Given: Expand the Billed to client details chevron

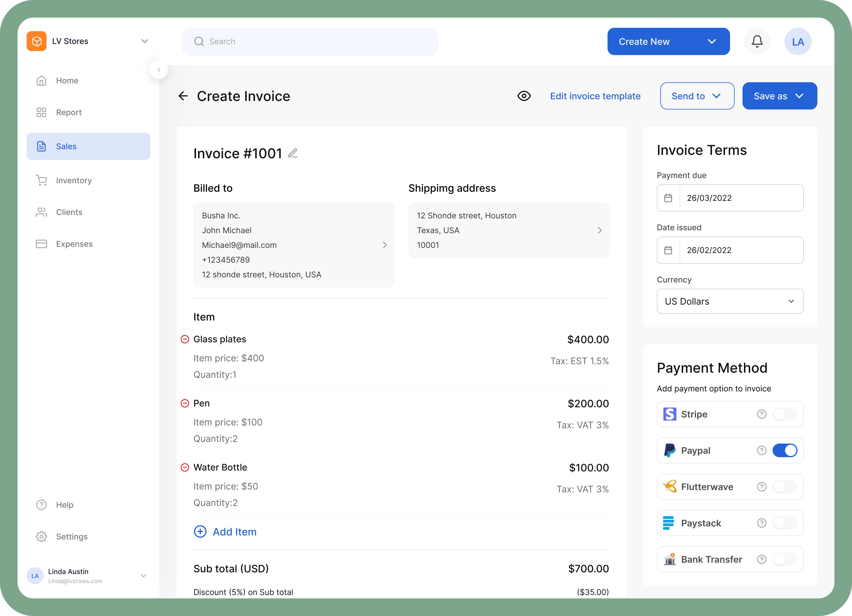Looking at the screenshot, I should point(385,245).
